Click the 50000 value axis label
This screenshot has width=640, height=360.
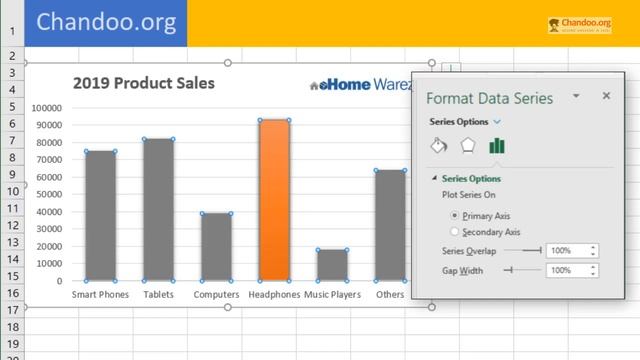click(x=49, y=194)
